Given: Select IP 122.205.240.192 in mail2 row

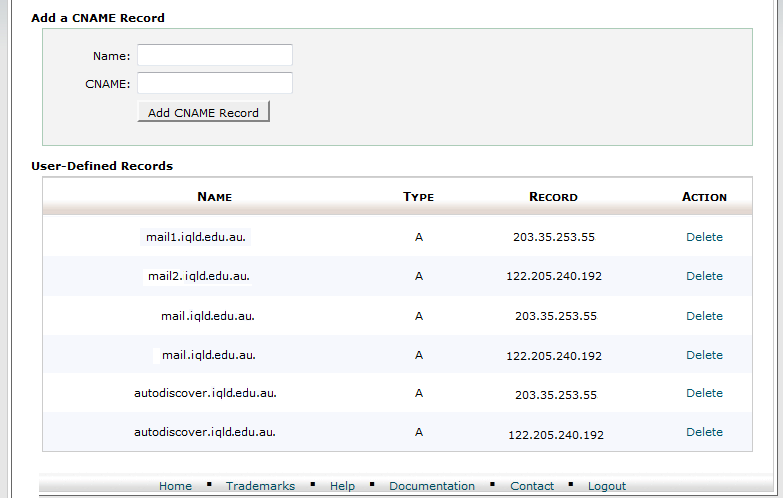Looking at the screenshot, I should point(554,276).
